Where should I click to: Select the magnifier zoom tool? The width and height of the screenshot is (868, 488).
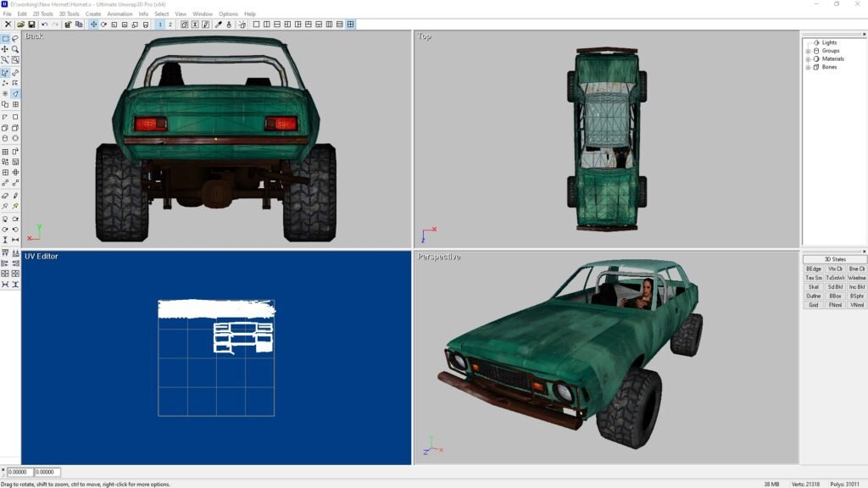tap(15, 49)
